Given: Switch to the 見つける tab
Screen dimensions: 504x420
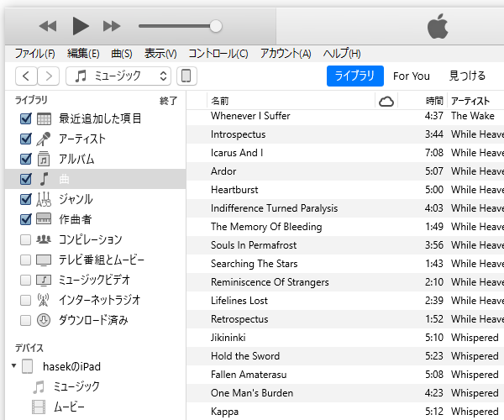Looking at the screenshot, I should [467, 76].
